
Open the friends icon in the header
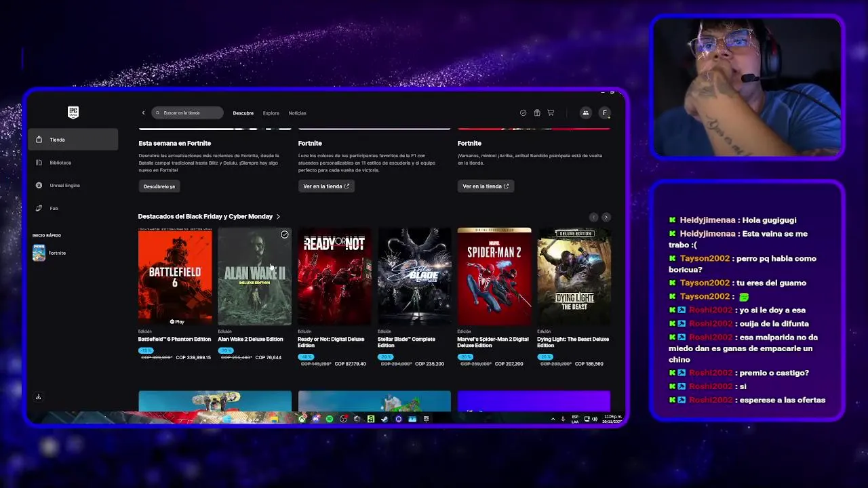click(x=585, y=113)
